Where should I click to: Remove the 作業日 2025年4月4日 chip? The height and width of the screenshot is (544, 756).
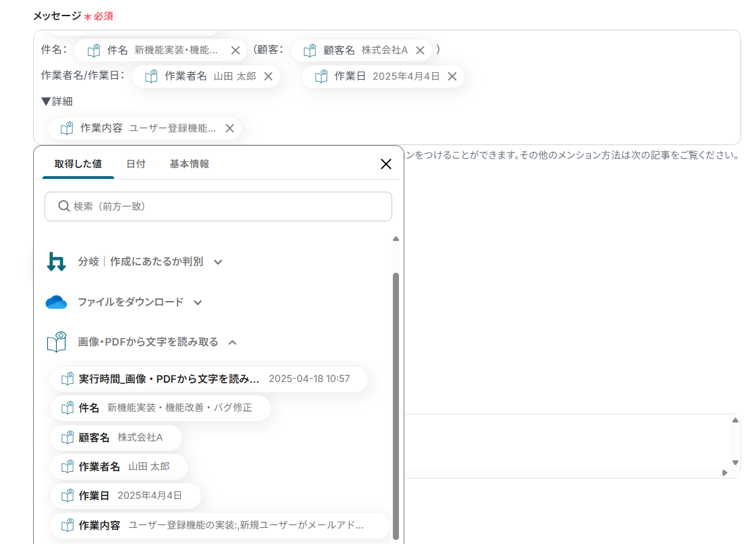coord(452,77)
